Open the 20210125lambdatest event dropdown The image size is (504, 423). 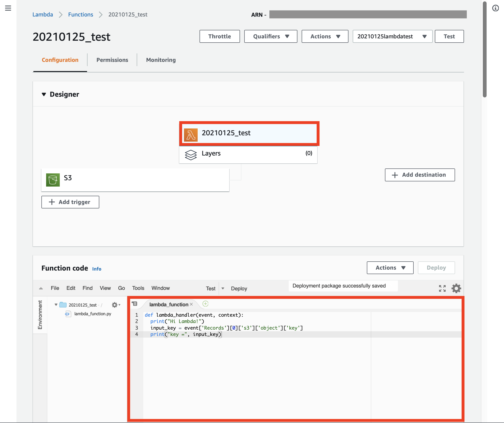click(392, 36)
